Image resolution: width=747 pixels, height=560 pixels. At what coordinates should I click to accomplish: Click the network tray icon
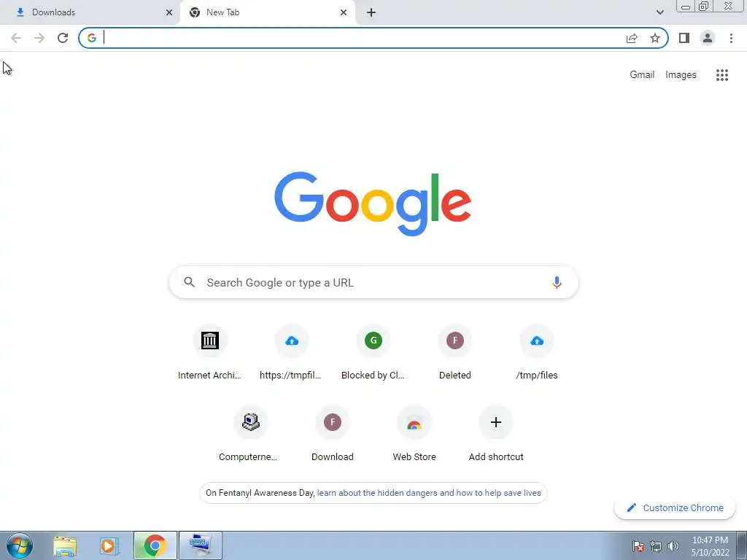656,546
